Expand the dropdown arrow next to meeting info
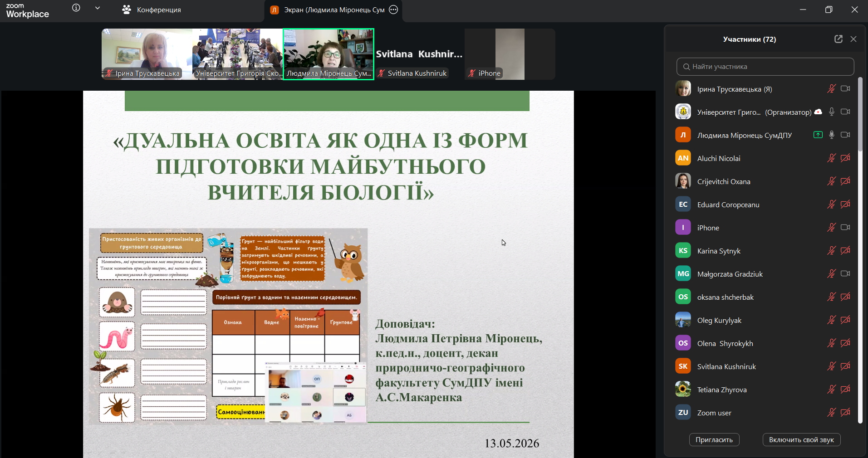Viewport: 868px width, 458px height. (x=98, y=8)
